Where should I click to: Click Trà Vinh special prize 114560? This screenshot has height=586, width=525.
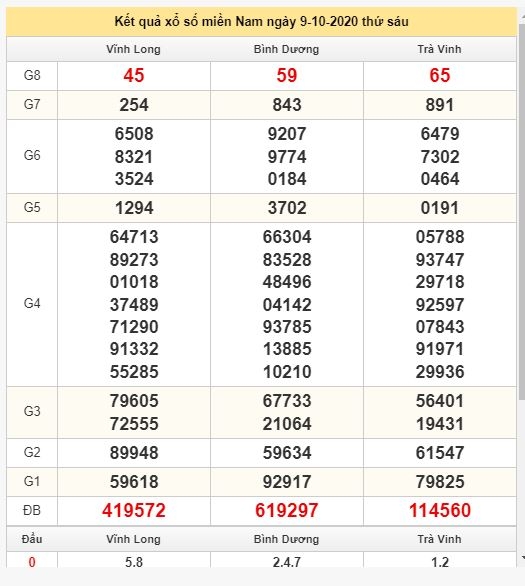pos(440,511)
